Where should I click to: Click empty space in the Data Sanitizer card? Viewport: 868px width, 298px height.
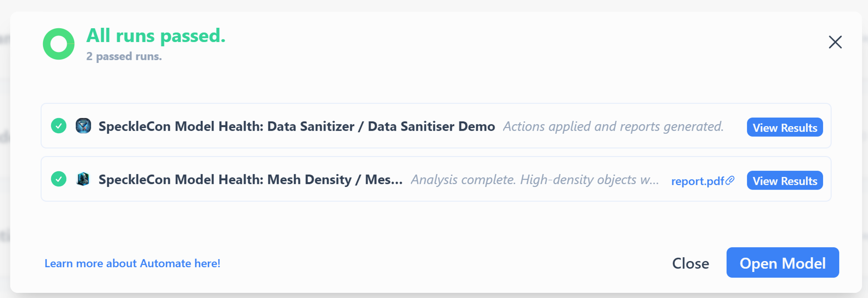point(735,139)
